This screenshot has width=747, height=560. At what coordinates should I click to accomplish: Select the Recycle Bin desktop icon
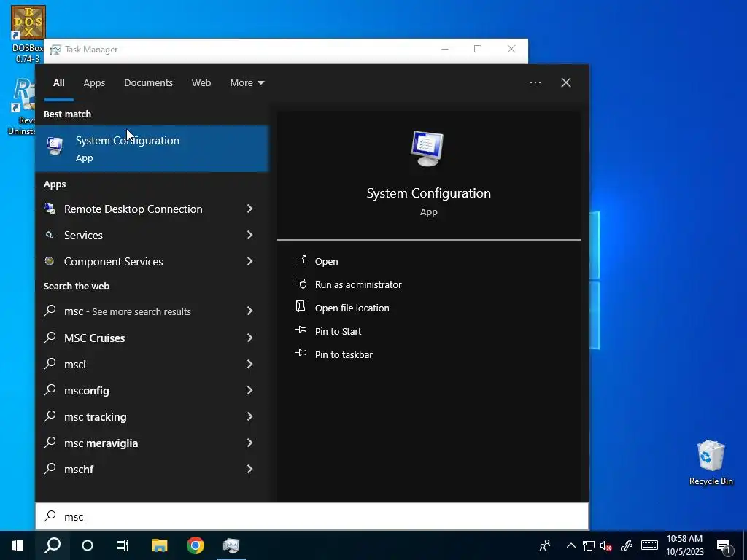point(711,462)
